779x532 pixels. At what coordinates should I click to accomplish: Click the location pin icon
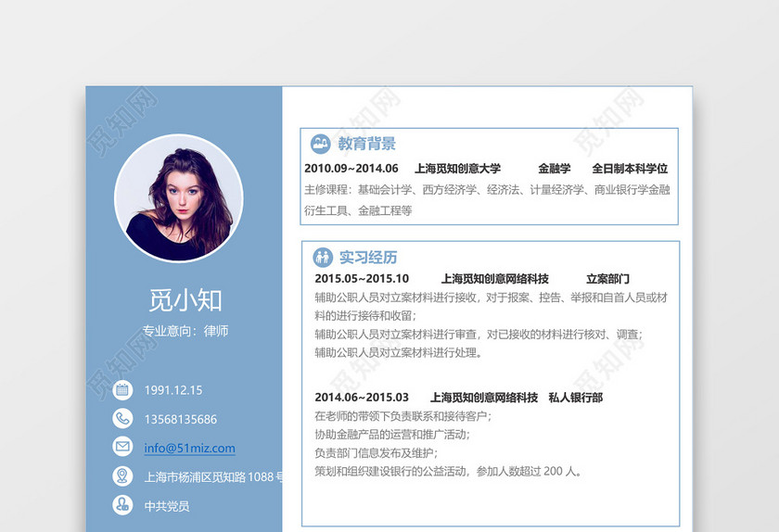(122, 475)
